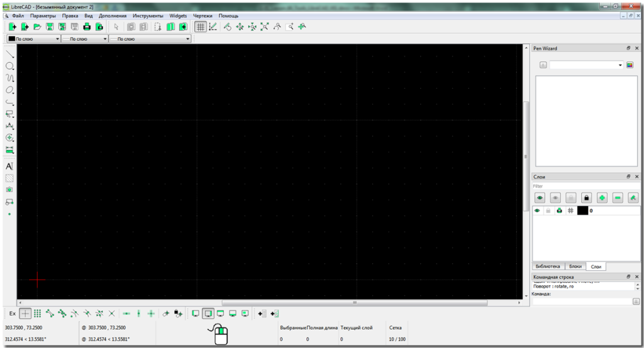The image size is (644, 348).
Task: Switch to the Блоки tab
Action: 574,266
